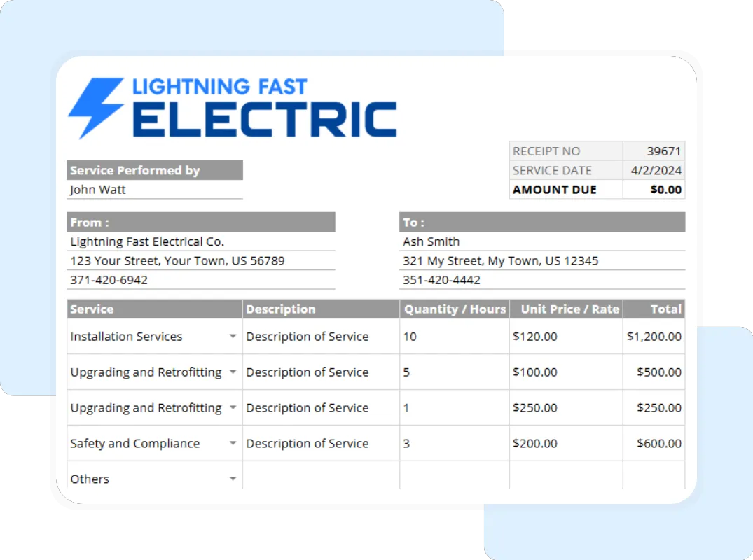Expand the Safety and Compliance service dropdown

coord(233,443)
